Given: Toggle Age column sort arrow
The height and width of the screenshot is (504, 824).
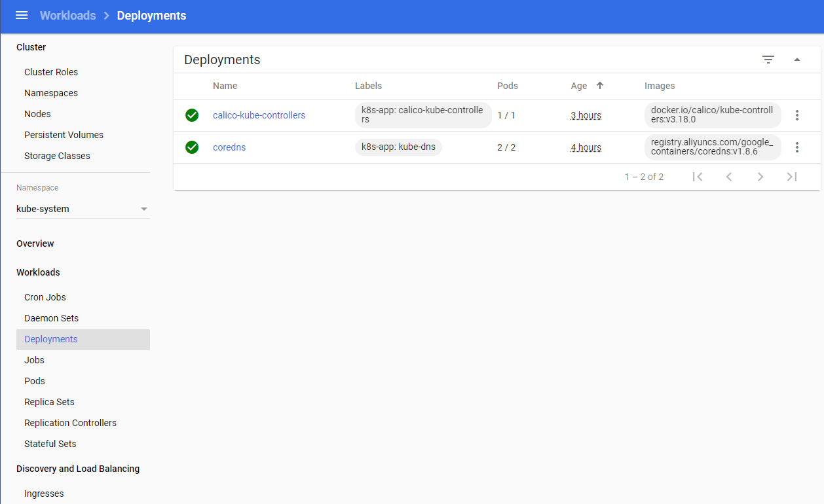Looking at the screenshot, I should pyautogui.click(x=600, y=86).
